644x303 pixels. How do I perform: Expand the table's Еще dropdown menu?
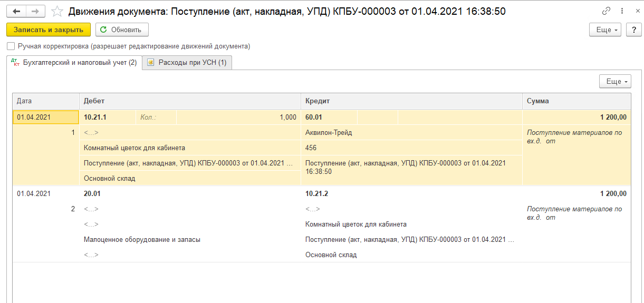click(x=615, y=82)
